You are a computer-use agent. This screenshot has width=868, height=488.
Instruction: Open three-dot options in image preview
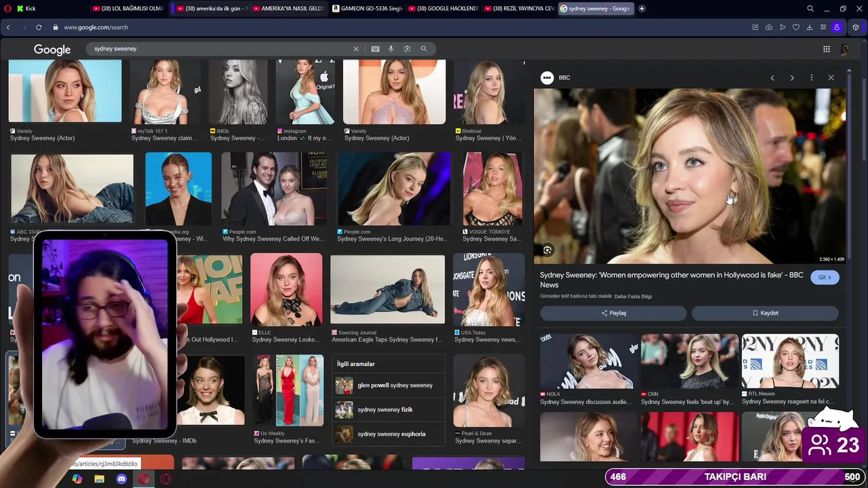[x=811, y=78]
